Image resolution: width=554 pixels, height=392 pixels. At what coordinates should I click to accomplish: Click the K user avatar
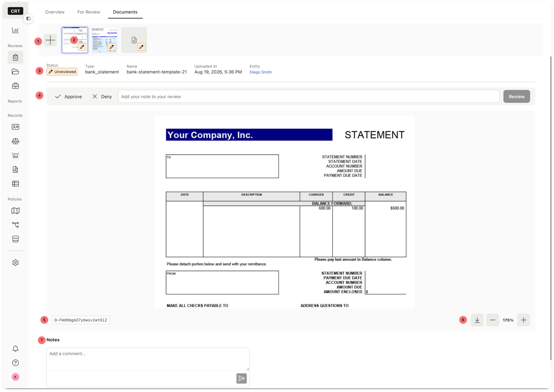pyautogui.click(x=15, y=377)
